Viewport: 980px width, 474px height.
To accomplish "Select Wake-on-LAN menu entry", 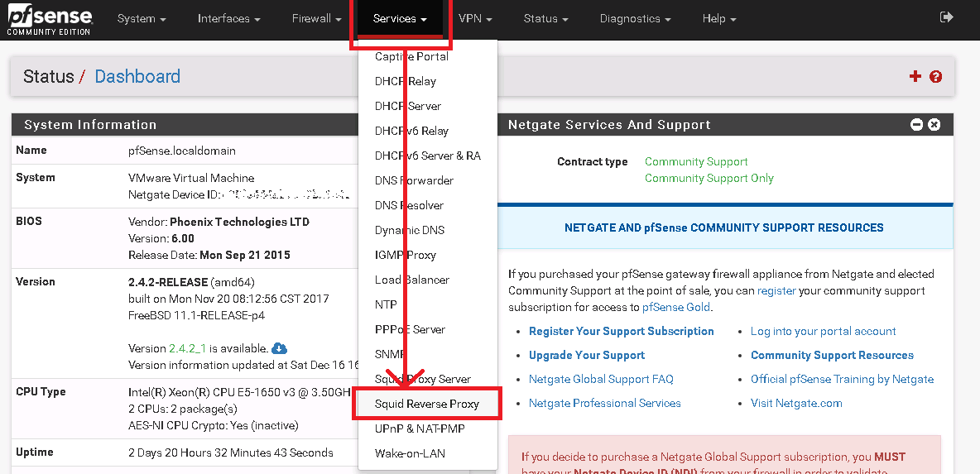I will click(x=427, y=453).
